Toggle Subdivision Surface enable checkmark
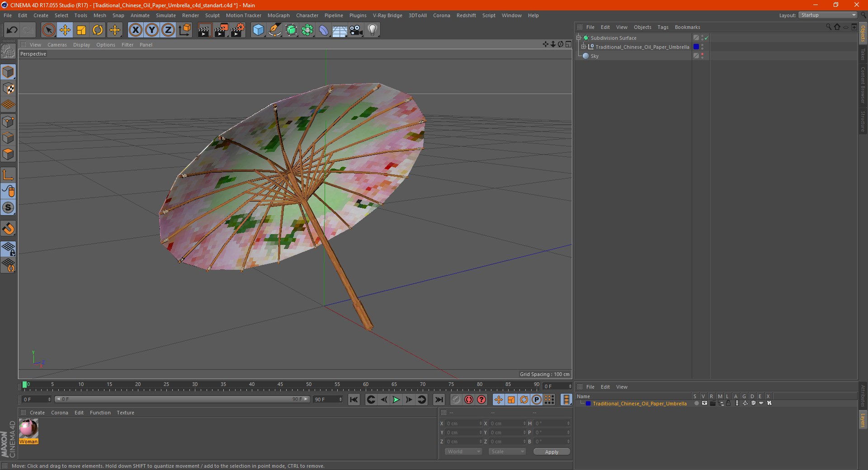The height and width of the screenshot is (470, 868). click(x=706, y=38)
